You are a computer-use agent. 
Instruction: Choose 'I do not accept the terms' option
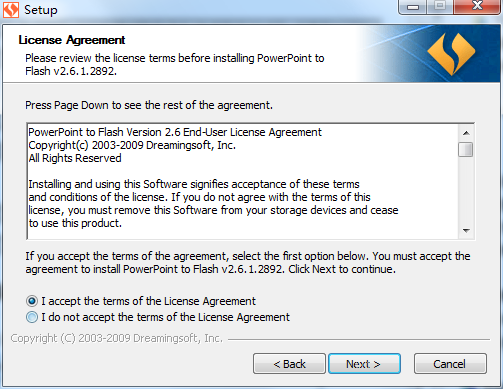coord(32,317)
